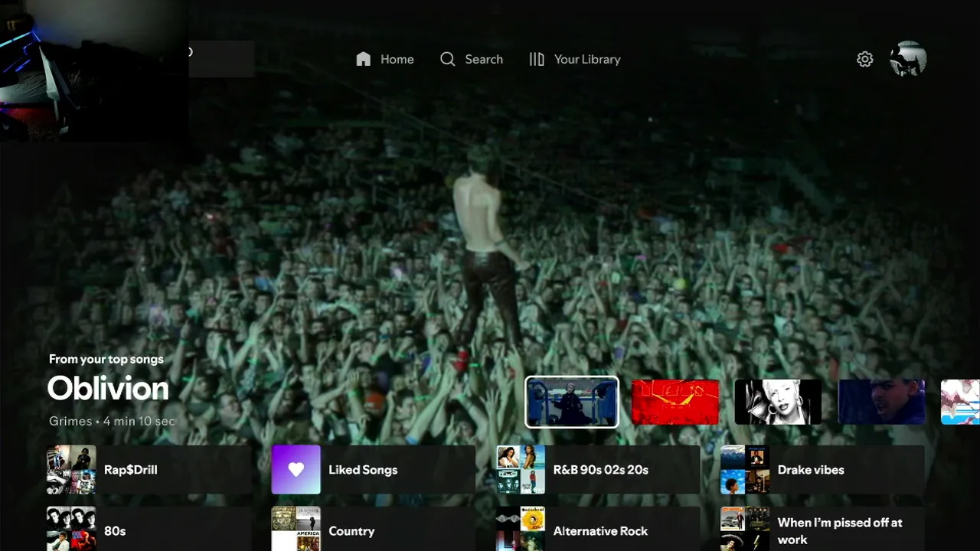This screenshot has height=551, width=980.
Task: Open When I'm pissed off at work playlist
Action: [822, 529]
